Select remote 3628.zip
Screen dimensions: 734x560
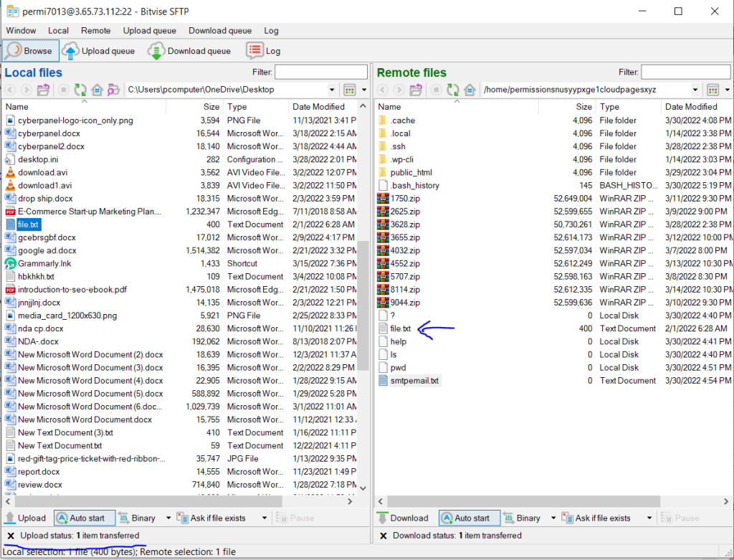pyautogui.click(x=406, y=224)
